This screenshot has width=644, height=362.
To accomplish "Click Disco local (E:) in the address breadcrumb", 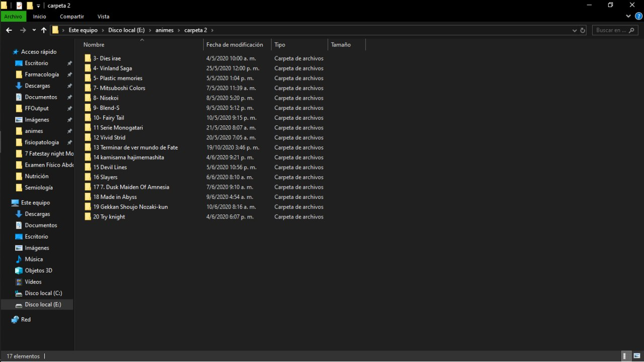I will click(126, 30).
